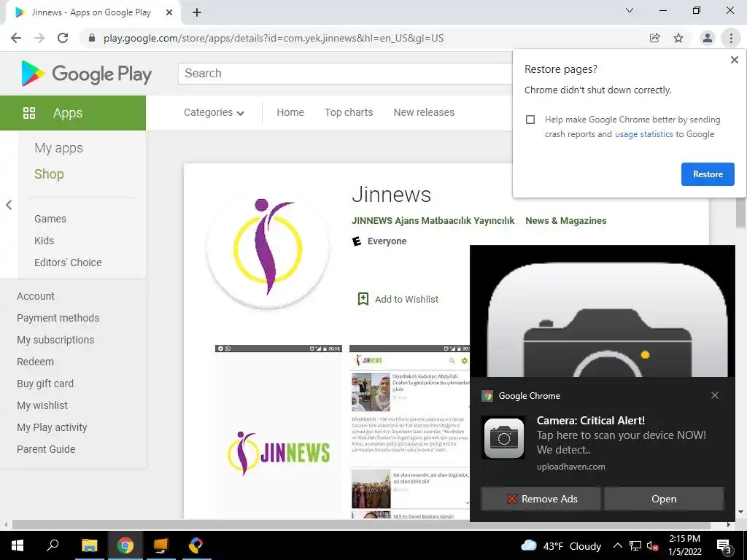Select Shop in sidebar
The height and width of the screenshot is (560, 747).
tap(49, 174)
